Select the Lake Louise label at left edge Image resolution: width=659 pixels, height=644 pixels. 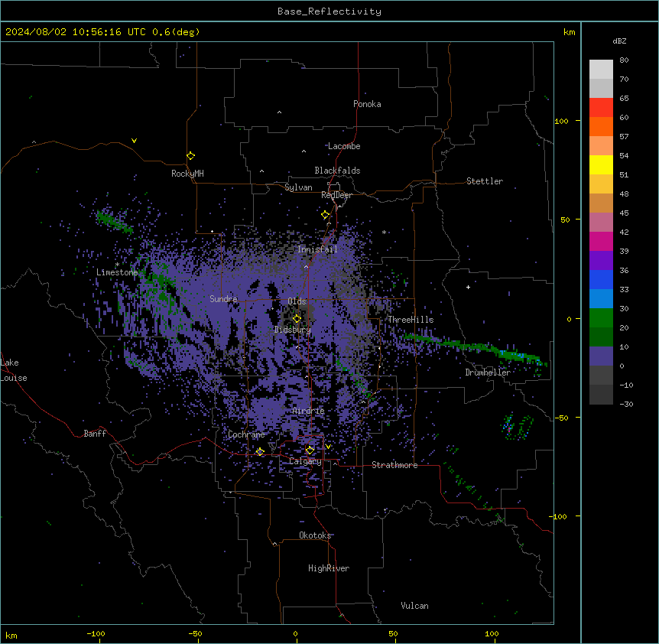(14, 370)
